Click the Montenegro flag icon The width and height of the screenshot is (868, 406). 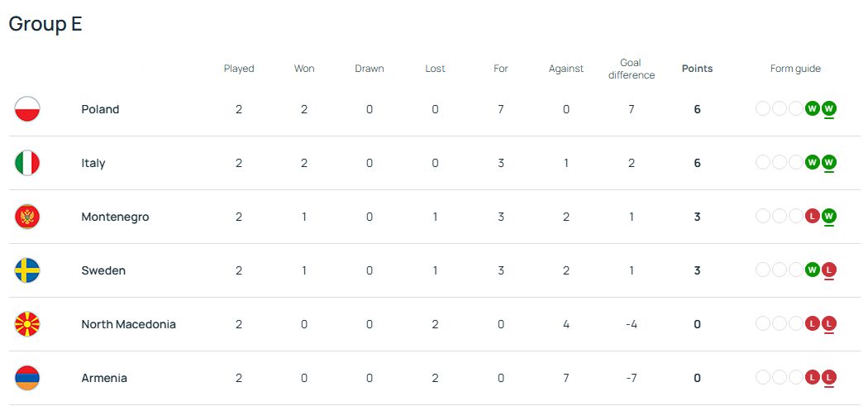[27, 217]
